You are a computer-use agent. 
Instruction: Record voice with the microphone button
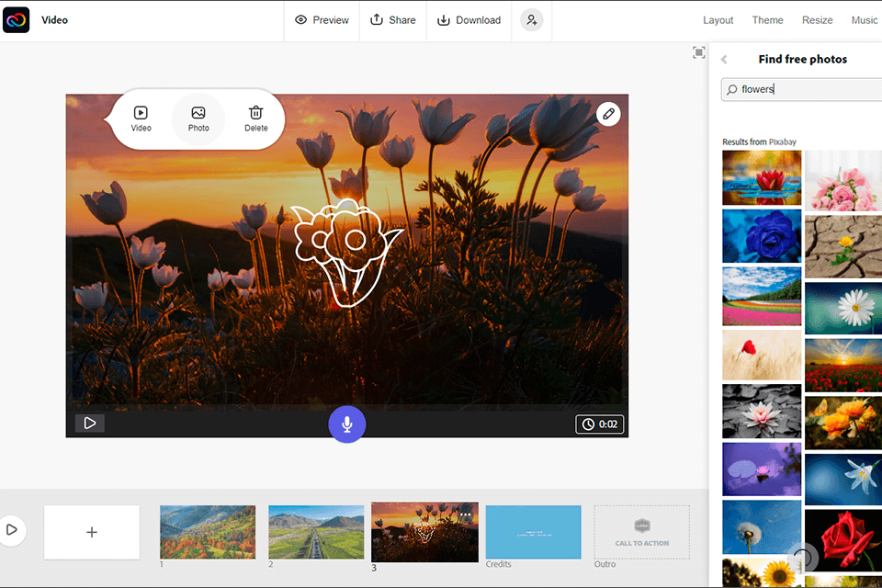[x=347, y=424]
